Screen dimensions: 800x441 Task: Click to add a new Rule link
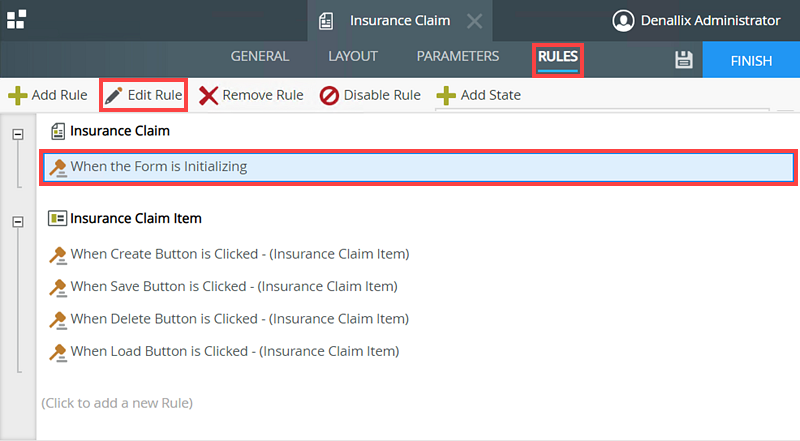(x=117, y=403)
